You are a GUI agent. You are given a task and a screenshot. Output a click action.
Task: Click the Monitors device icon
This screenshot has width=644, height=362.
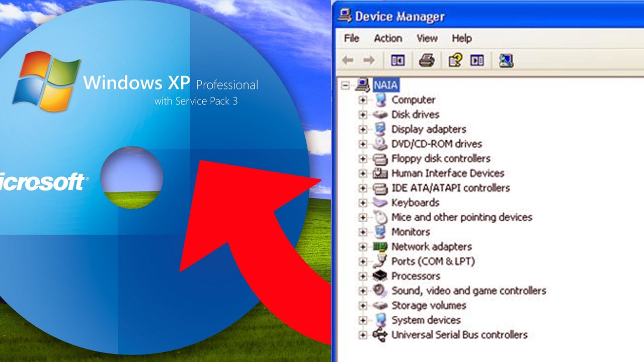click(381, 232)
